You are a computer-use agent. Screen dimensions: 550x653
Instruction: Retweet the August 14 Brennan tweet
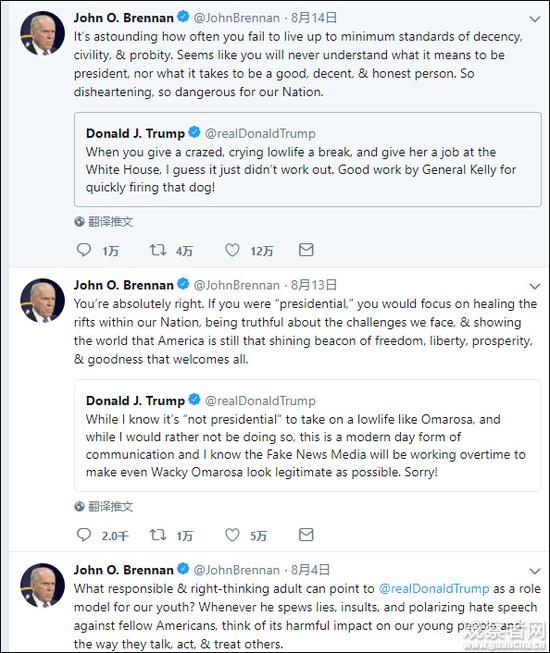point(158,250)
